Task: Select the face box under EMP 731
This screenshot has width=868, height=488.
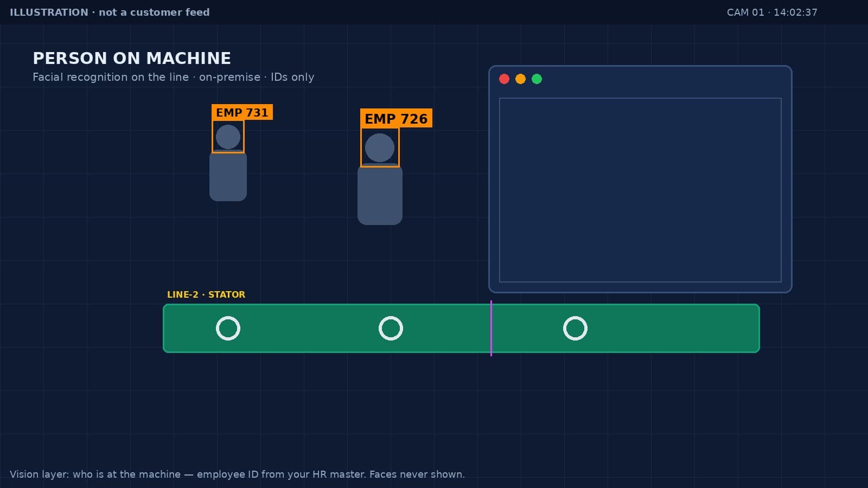Action: pos(228,137)
